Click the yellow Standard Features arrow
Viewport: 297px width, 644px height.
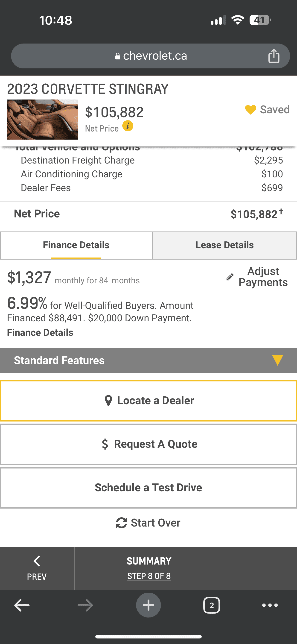pos(277,360)
